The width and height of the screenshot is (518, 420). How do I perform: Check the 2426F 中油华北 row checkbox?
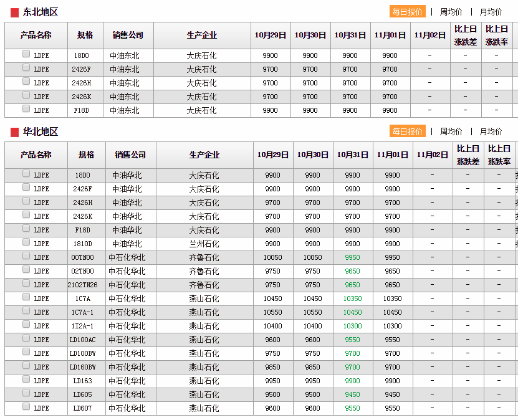tap(26, 187)
